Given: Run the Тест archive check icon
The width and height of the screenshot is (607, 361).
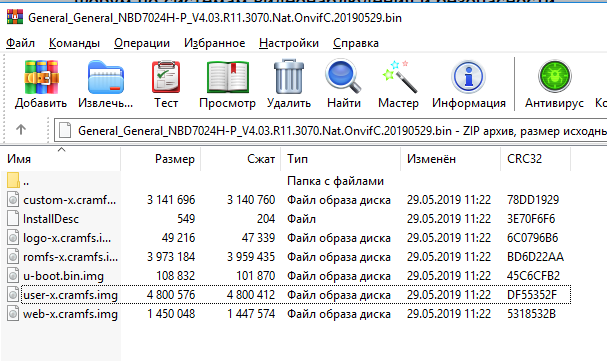Looking at the screenshot, I should coord(166,77).
